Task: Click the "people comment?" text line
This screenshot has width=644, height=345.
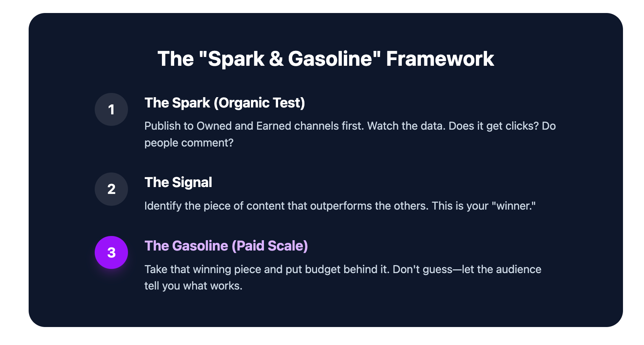Action: [189, 143]
